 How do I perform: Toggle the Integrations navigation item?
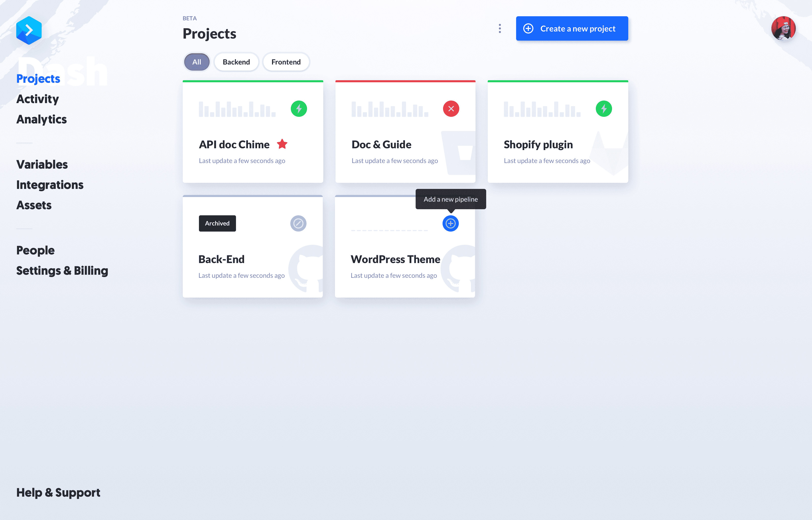point(50,184)
